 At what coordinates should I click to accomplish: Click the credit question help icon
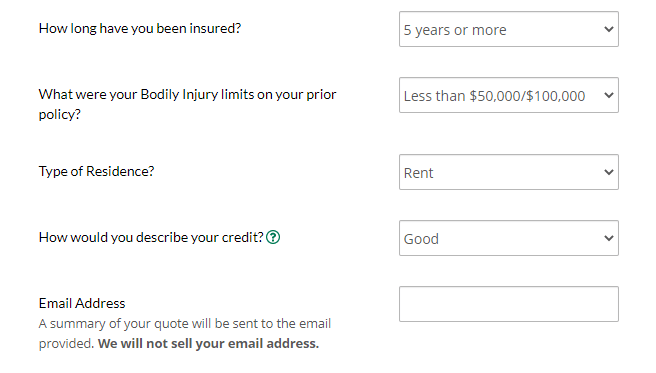(273, 237)
